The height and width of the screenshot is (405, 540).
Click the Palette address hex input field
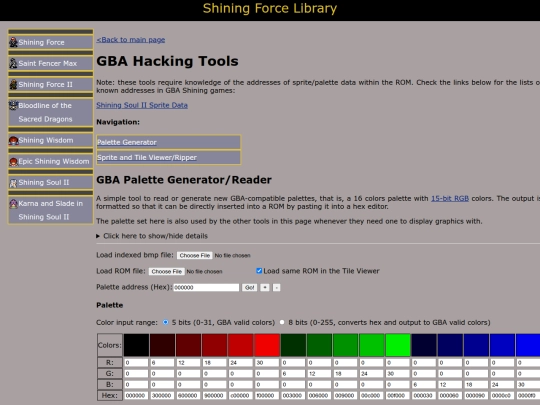[x=206, y=287]
